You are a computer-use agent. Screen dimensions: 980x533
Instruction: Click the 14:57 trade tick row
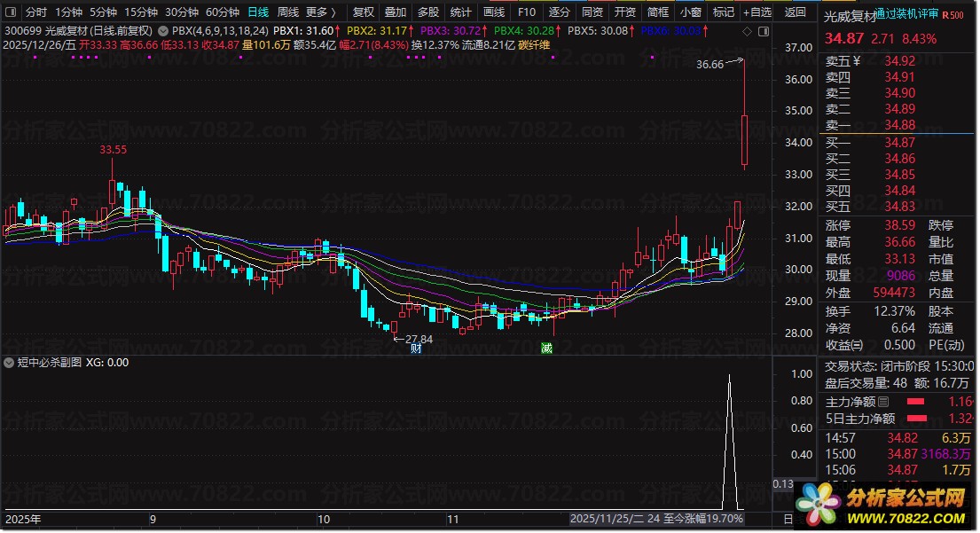point(898,438)
